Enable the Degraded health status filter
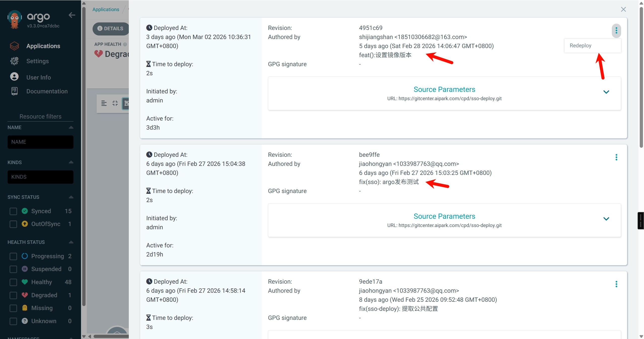The image size is (644, 339). pos(13,295)
